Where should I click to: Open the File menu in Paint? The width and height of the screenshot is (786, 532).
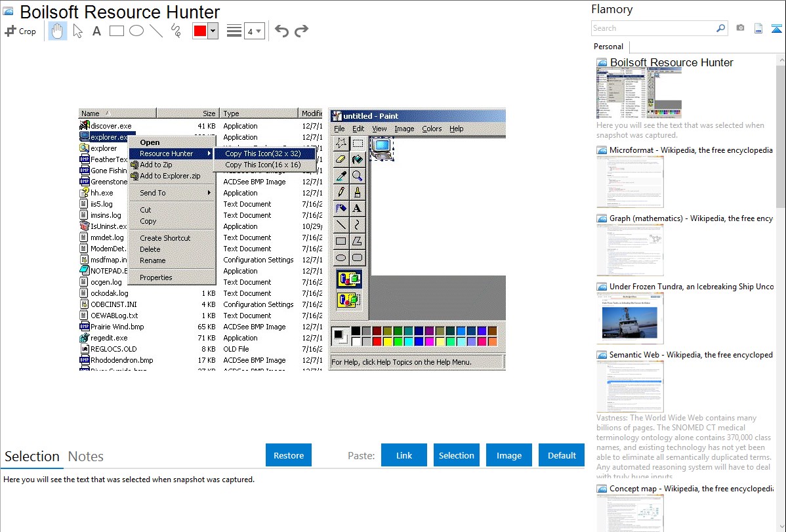coord(339,129)
